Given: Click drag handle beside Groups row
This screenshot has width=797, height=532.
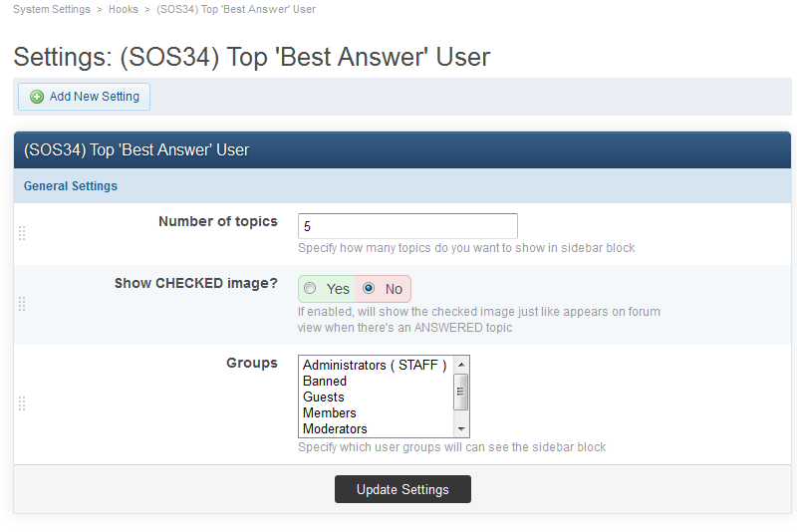Looking at the screenshot, I should click(22, 403).
